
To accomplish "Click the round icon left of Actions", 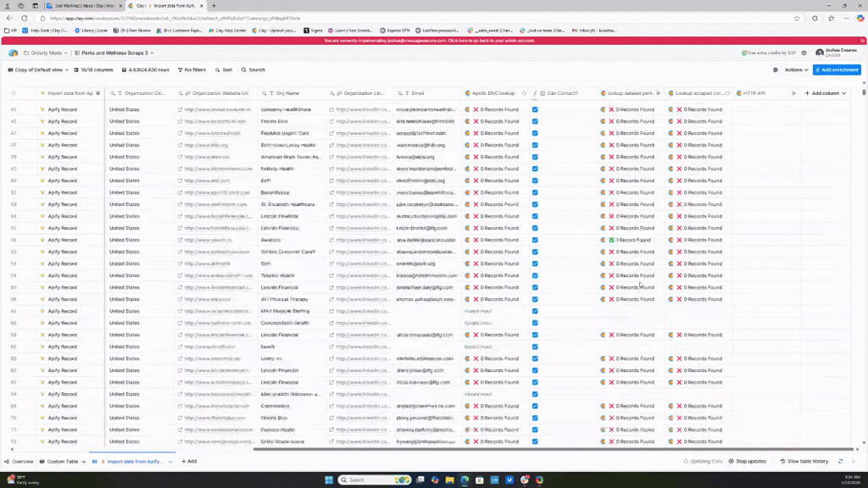I will [x=775, y=69].
